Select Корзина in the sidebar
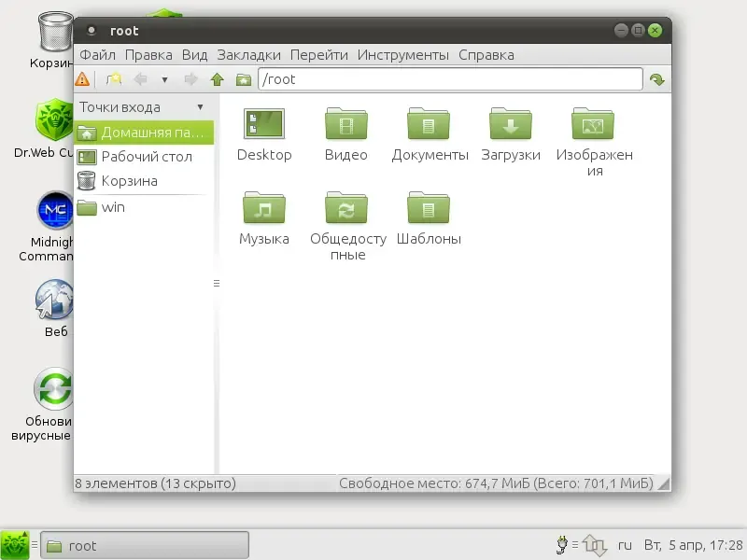 (x=144, y=181)
